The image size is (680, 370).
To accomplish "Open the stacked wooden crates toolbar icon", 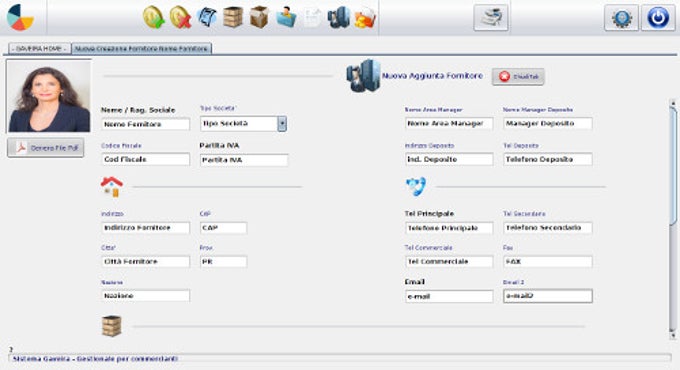I will 233,17.
